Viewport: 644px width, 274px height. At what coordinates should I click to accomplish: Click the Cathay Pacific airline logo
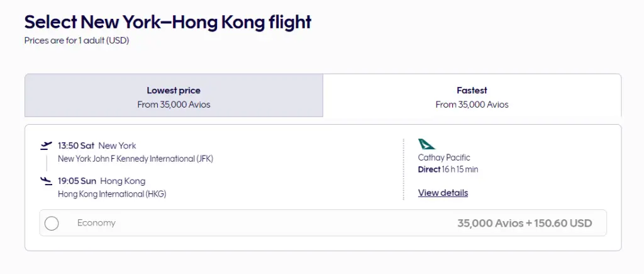(426, 144)
